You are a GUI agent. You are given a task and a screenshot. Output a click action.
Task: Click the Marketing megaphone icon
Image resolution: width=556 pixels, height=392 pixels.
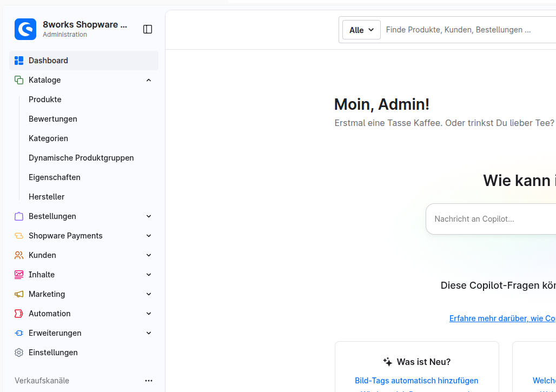19,294
